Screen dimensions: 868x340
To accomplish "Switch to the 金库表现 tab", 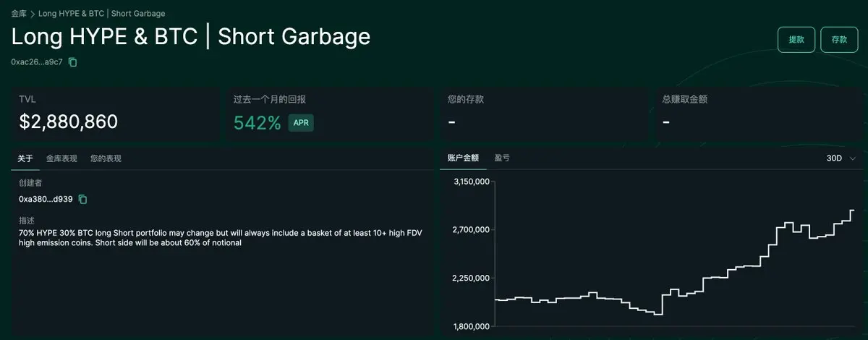I will 61,158.
